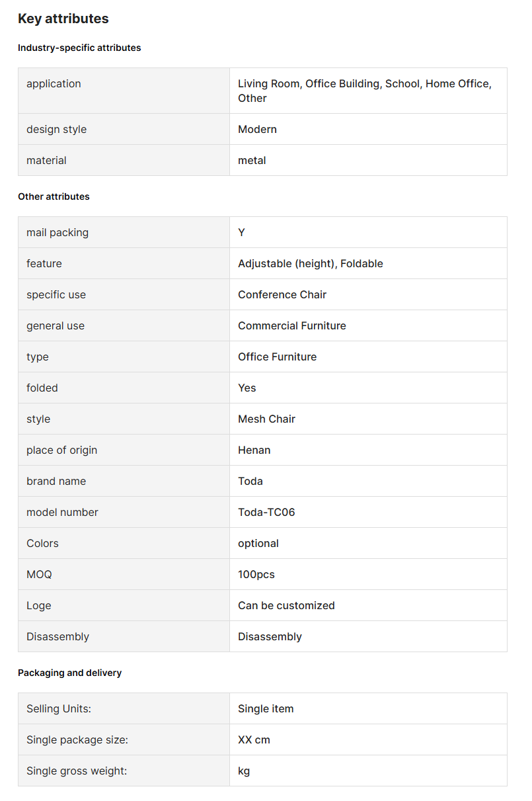Select the Adjustable (height), Foldable value
The height and width of the screenshot is (801, 532).
coord(311,263)
